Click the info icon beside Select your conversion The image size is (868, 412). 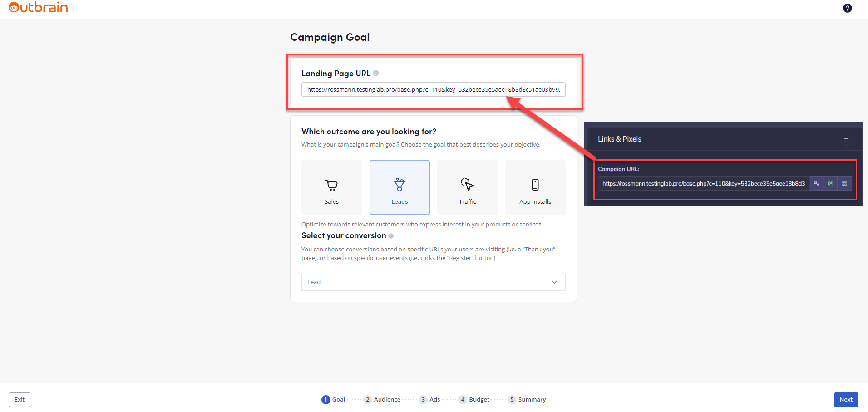[x=391, y=235]
